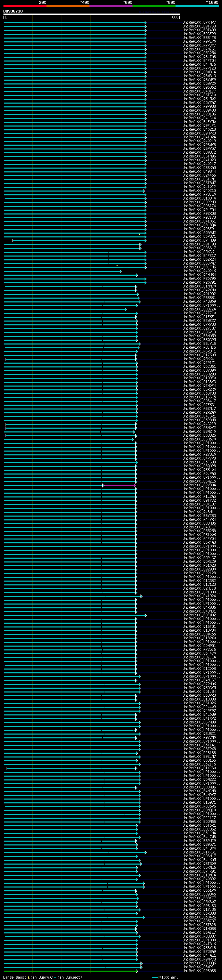Click the cyan ~100% identity legend segment
222x980 pixels.
[x=197, y=6]
